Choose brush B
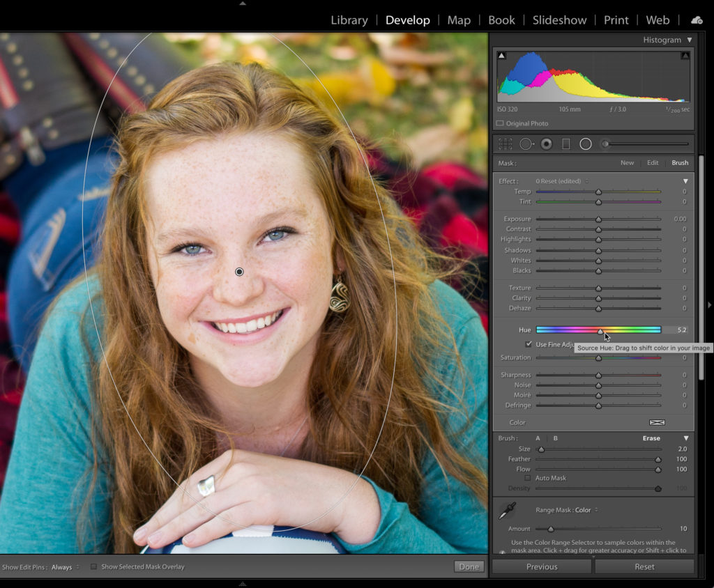Viewport: 714px width, 588px height. [555, 438]
